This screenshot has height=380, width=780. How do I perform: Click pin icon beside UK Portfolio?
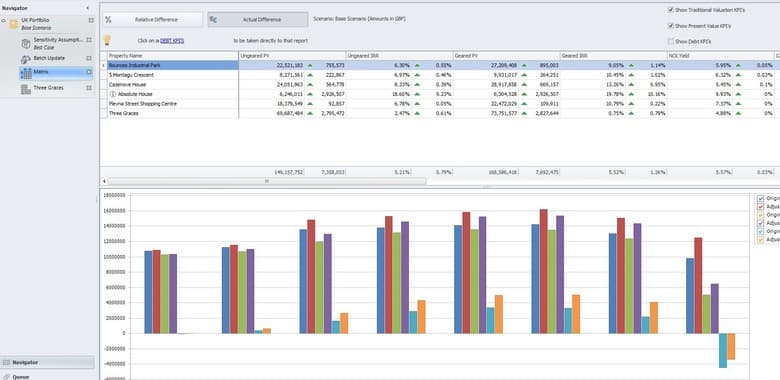[x=91, y=20]
